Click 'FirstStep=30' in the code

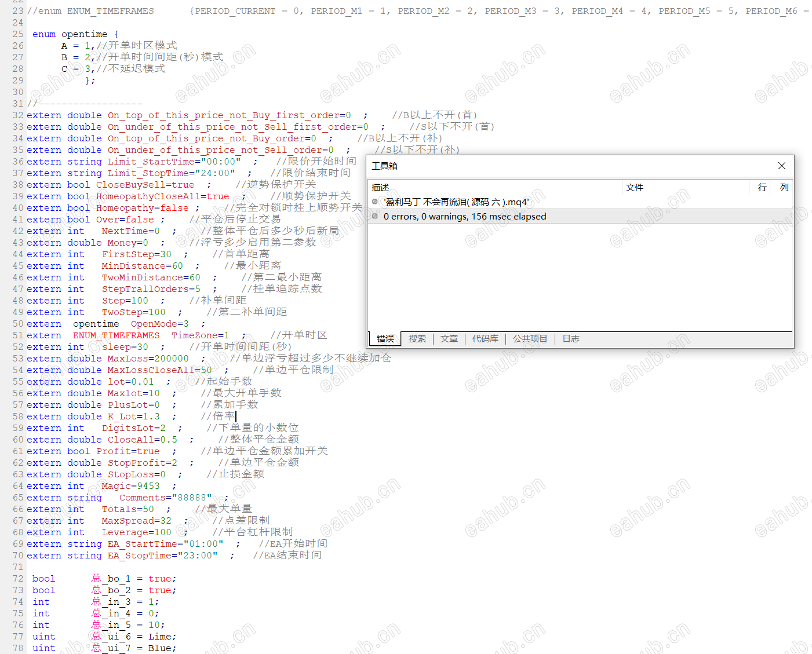(x=137, y=254)
